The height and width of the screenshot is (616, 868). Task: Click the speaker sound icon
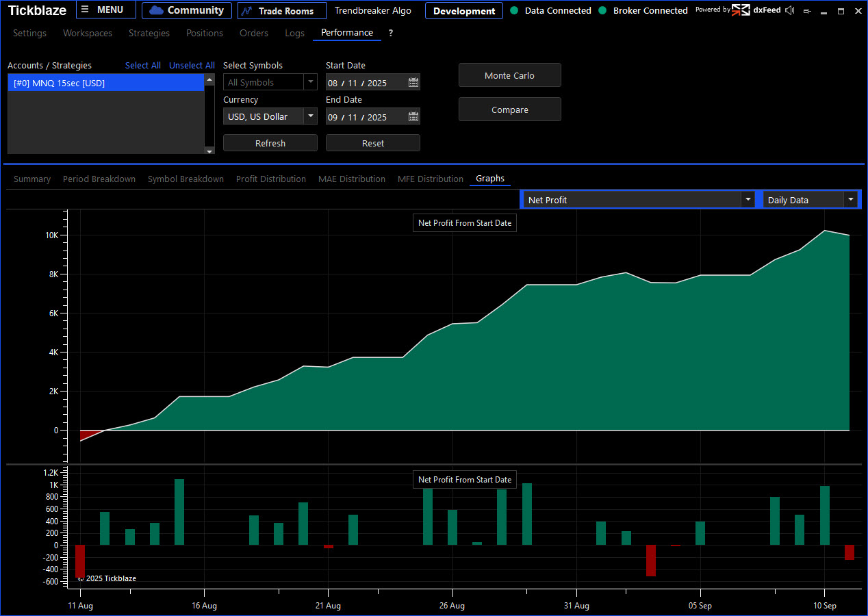(x=790, y=10)
